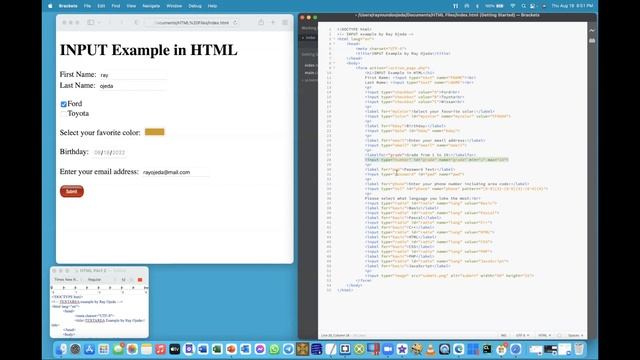Launch PowerPoint from the dock

click(x=231, y=349)
